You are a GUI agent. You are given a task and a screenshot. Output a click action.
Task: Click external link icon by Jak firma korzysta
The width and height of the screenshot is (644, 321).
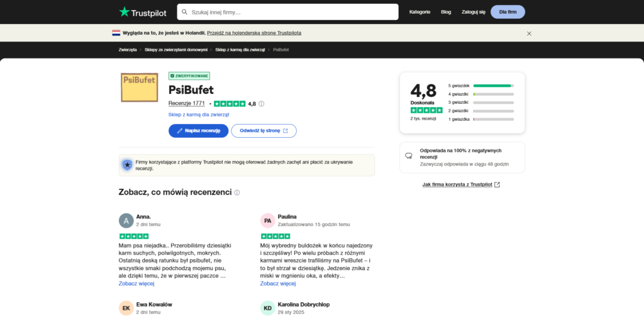(x=497, y=184)
